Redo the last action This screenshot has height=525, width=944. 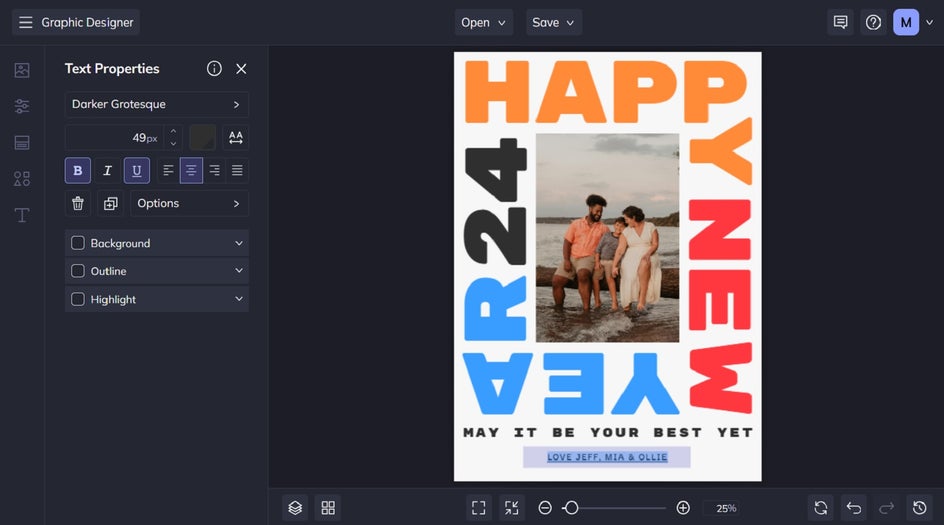pos(887,508)
